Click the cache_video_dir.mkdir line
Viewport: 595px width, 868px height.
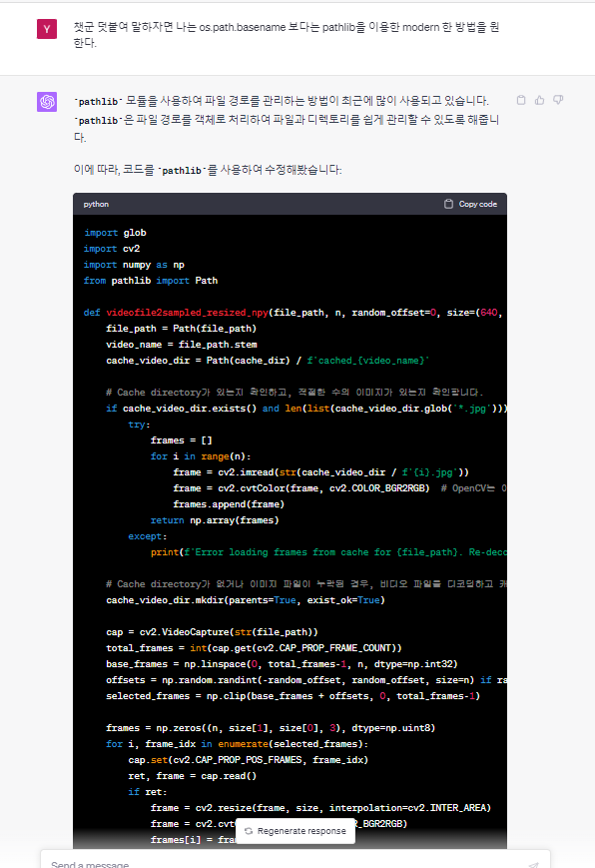246,600
